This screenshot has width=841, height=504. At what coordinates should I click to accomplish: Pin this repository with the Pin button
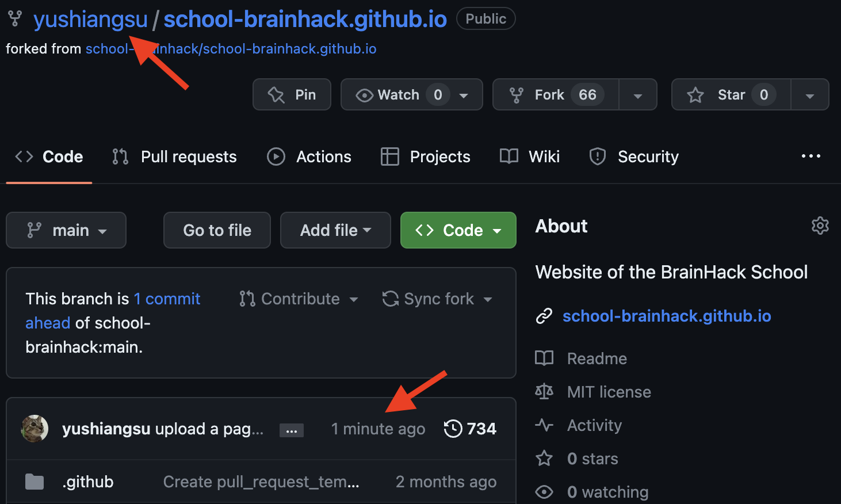coord(292,94)
